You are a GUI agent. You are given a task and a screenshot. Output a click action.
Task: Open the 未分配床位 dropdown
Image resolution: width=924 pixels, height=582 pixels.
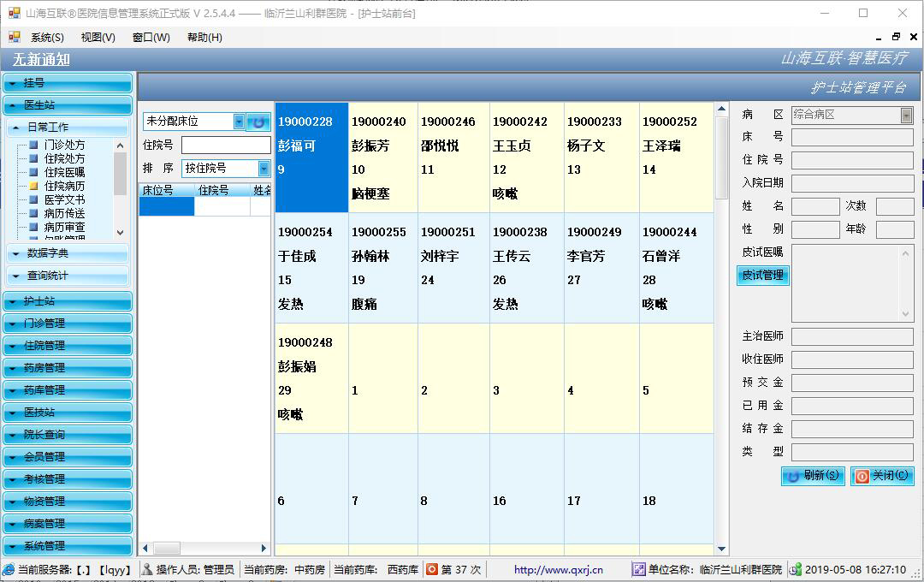[239, 122]
